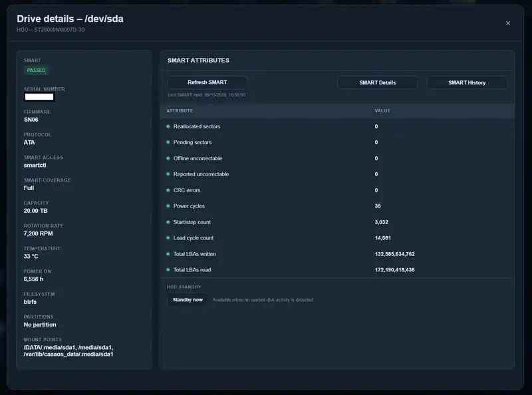
Task: Click the SMART ATTRIBUTES panel heading
Action: (x=198, y=60)
